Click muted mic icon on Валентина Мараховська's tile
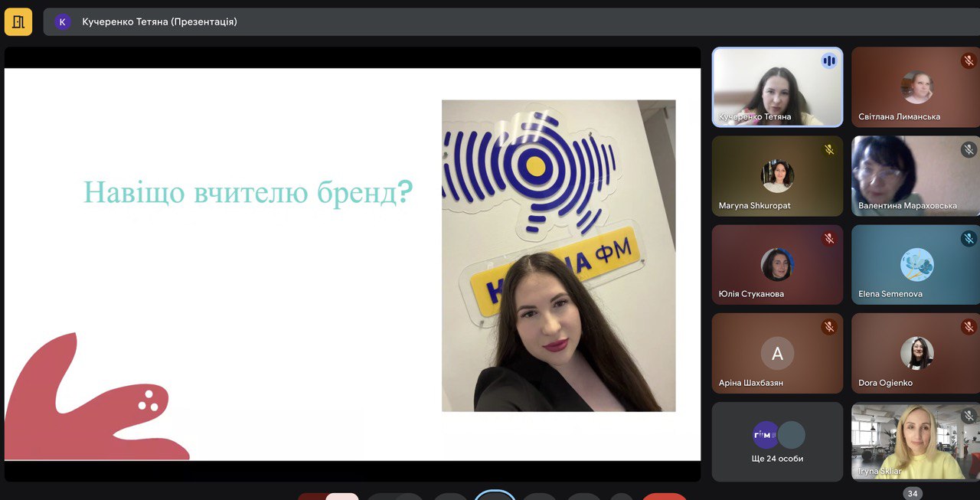The image size is (980, 500). pyautogui.click(x=969, y=150)
